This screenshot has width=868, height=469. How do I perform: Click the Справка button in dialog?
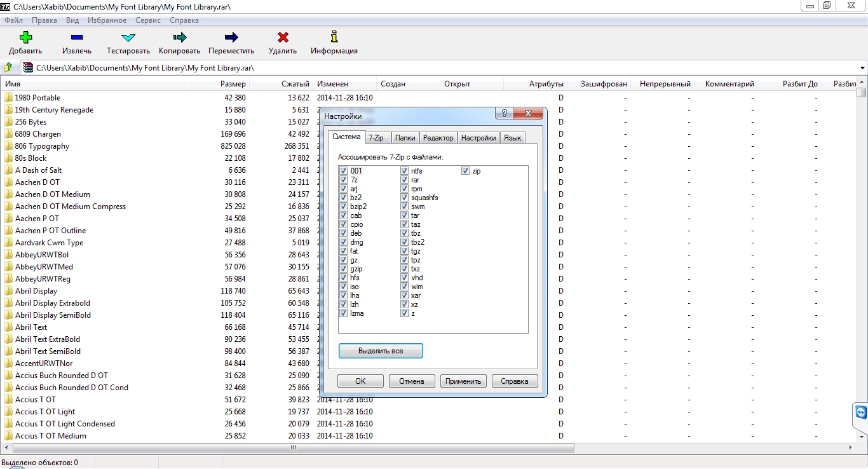tap(515, 381)
